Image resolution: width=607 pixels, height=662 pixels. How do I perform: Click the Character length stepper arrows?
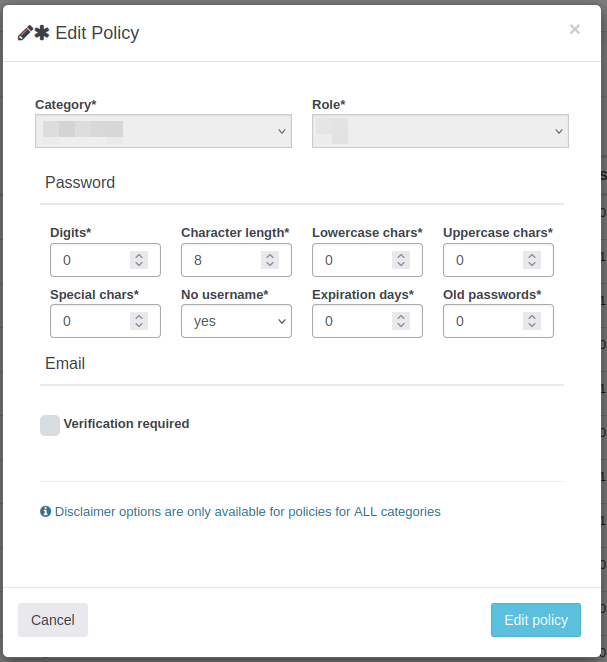(270, 260)
